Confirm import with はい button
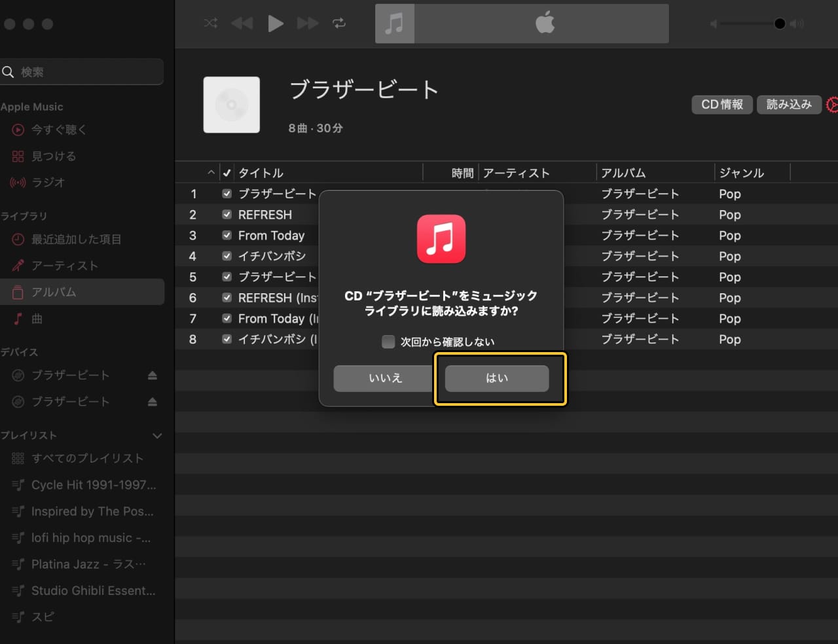Screen dimensions: 838x644 click(497, 378)
